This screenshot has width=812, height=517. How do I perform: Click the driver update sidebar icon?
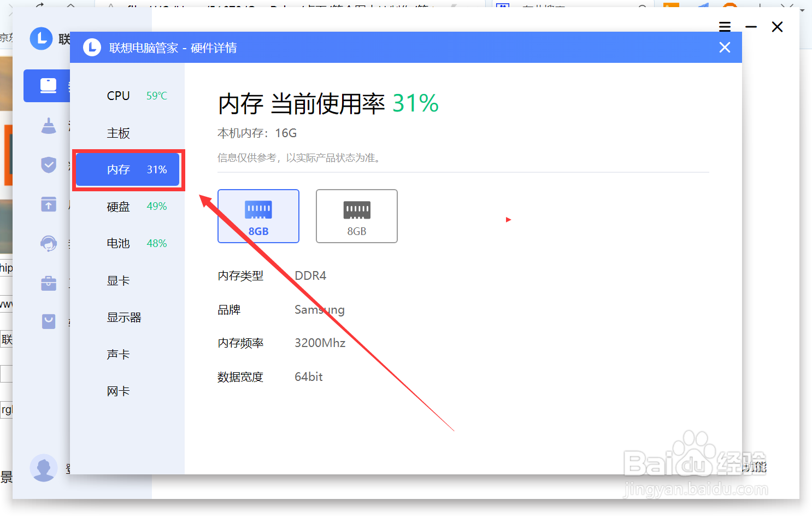[x=49, y=204]
